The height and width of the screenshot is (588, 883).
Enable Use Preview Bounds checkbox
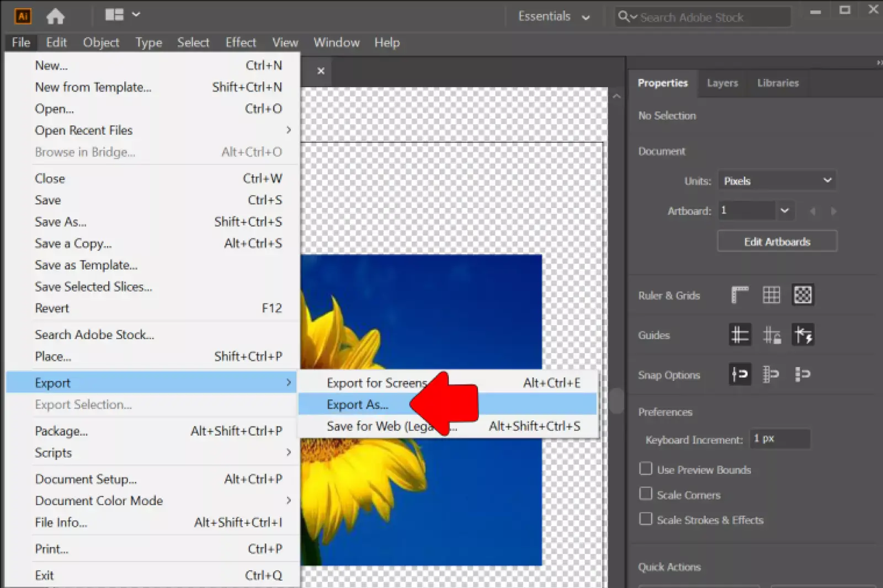click(646, 469)
